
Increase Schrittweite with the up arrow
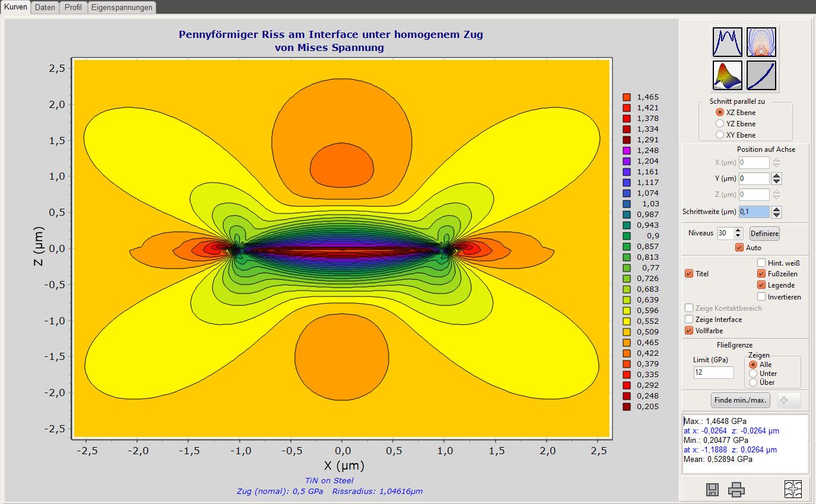coord(776,209)
